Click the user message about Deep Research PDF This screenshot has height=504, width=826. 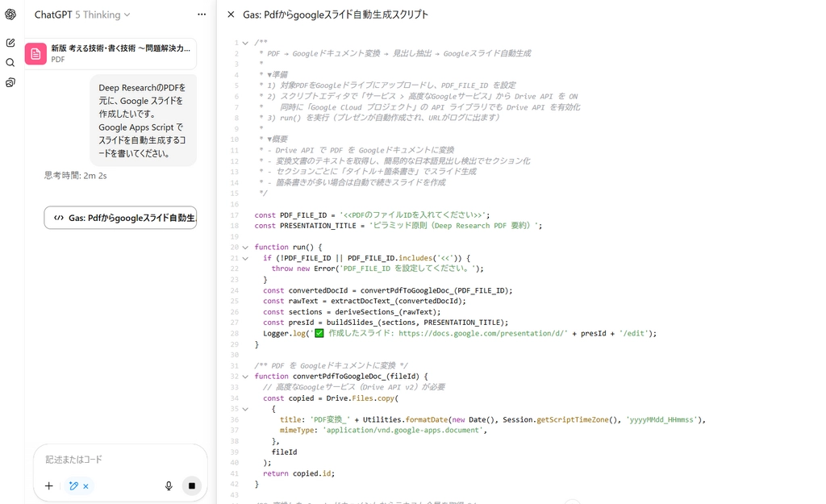144,121
